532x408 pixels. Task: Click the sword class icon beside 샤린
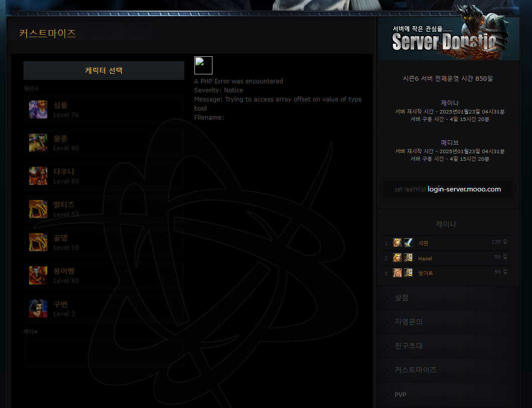coord(408,242)
